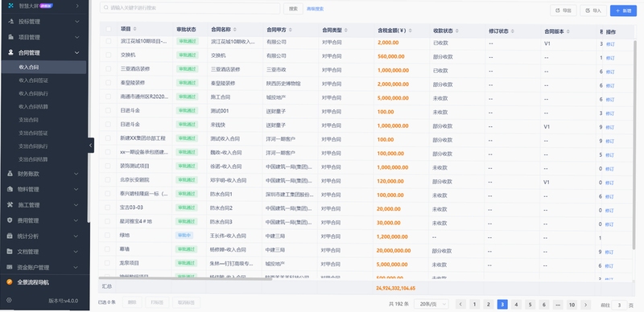The width and height of the screenshot is (644, 312).
Task: Click the sidebar vertical scrollbar
Action: click(x=89, y=111)
